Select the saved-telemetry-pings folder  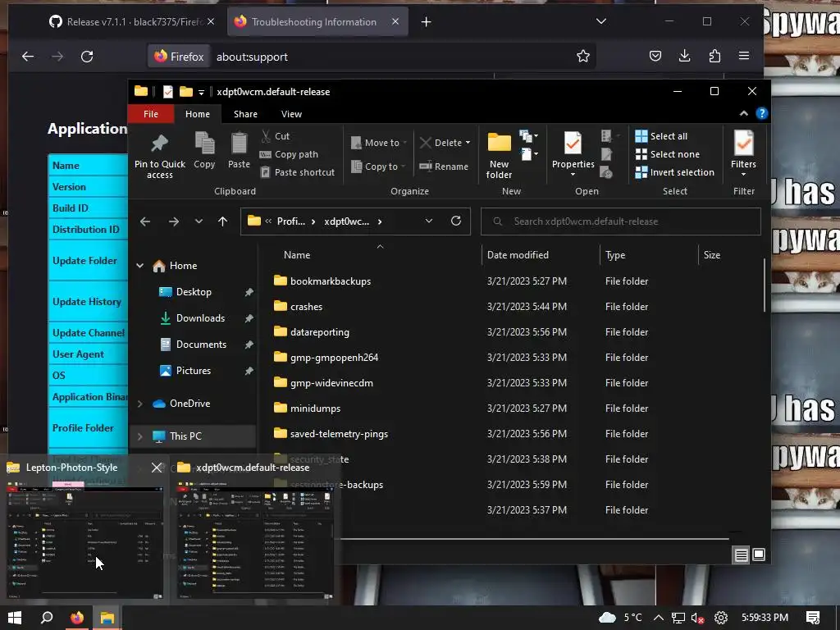(339, 434)
